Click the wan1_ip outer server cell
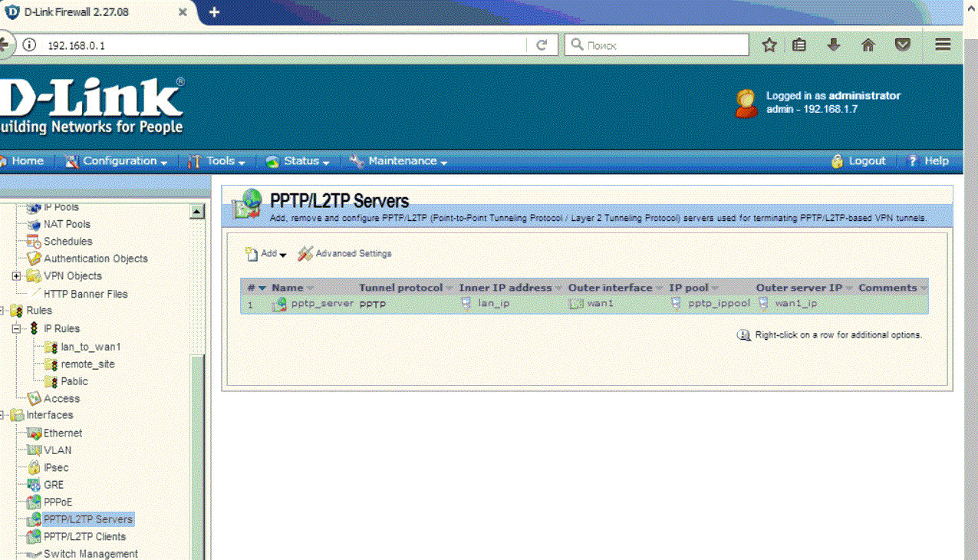The image size is (978, 560). click(x=796, y=304)
